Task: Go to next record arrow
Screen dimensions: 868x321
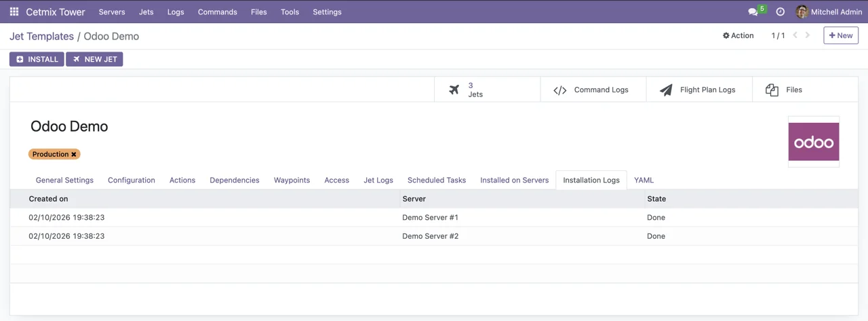Action: coord(807,35)
